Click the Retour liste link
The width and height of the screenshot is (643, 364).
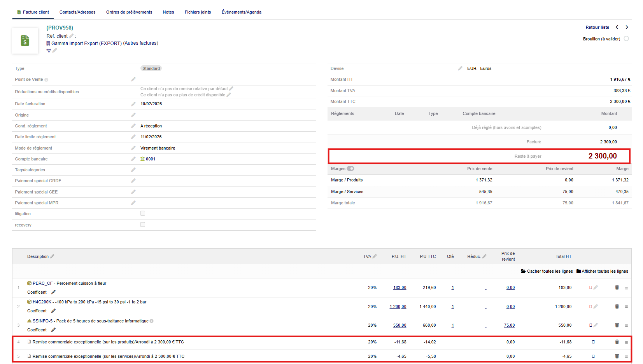[597, 27]
